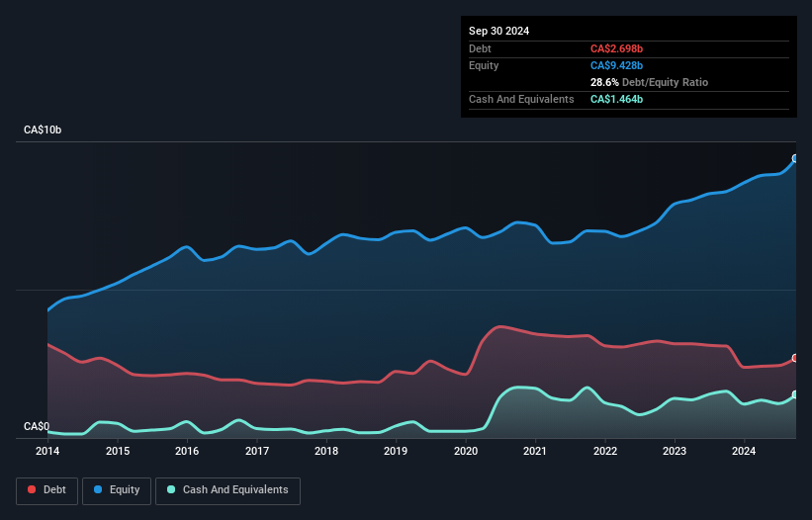This screenshot has width=812, height=520.
Task: Click the blue Equity endpoint marker
Action: (x=795, y=159)
